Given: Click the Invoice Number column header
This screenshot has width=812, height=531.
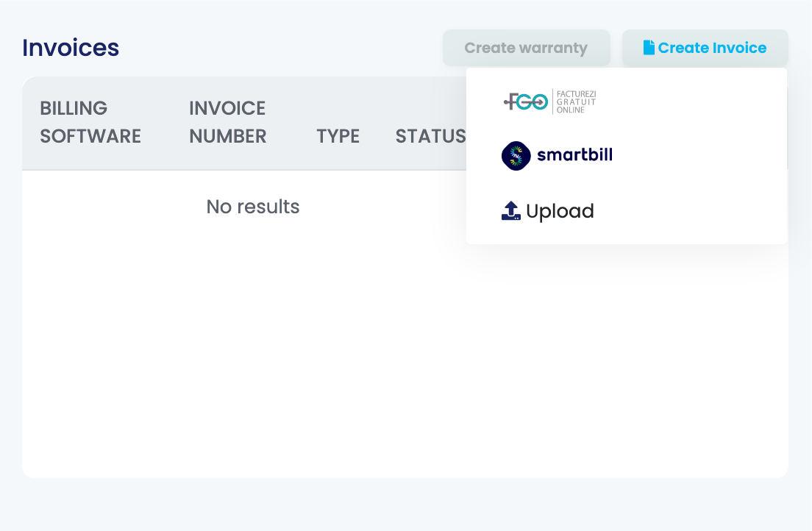Looking at the screenshot, I should click(228, 122).
